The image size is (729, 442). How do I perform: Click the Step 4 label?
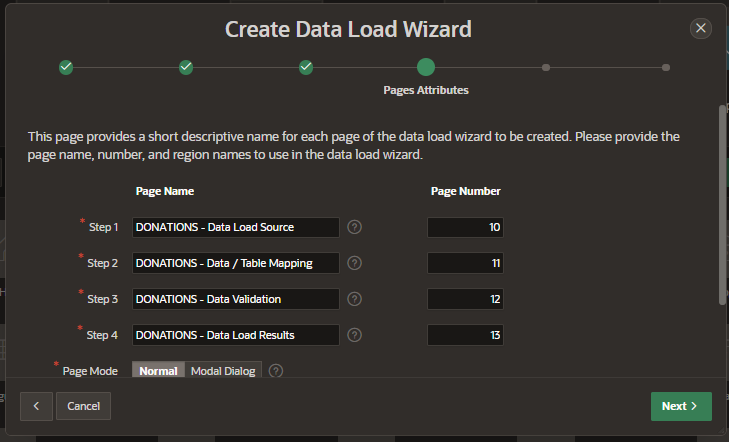coord(102,335)
